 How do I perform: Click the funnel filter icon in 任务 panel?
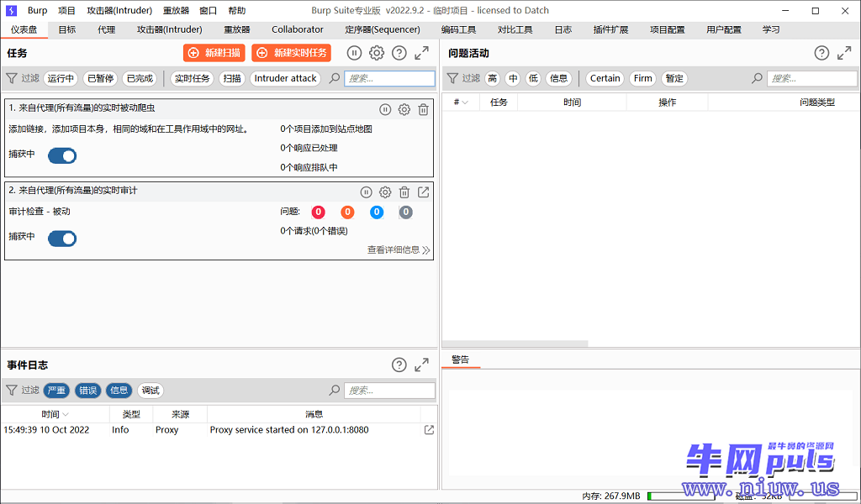point(12,78)
